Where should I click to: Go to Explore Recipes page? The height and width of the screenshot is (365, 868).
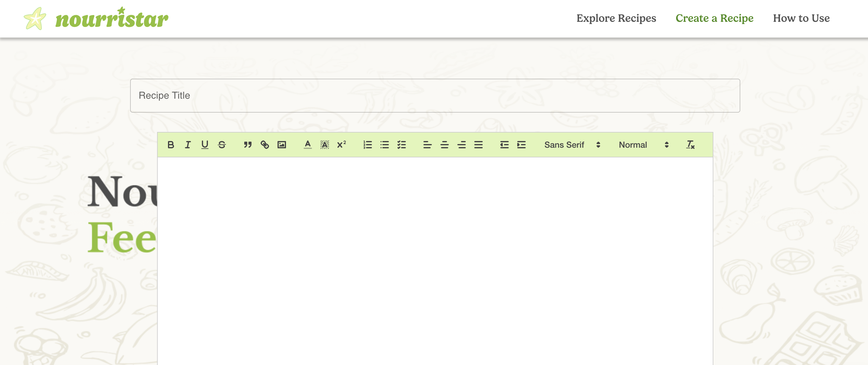pos(616,18)
